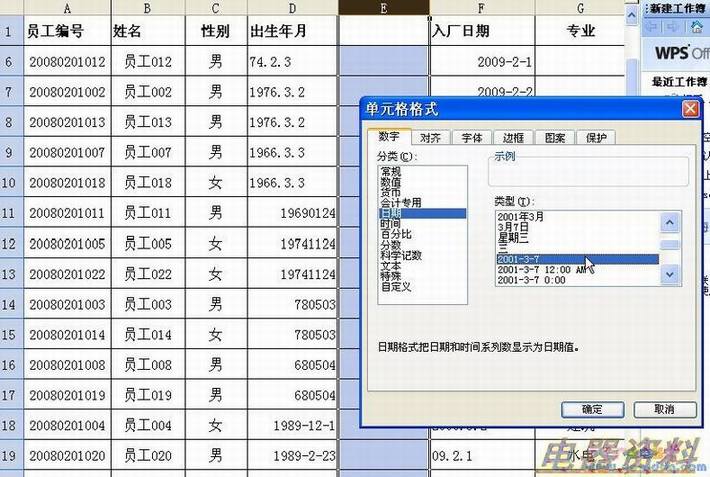This screenshot has height=477, width=710.
Task: Select column E header
Action: click(x=384, y=8)
